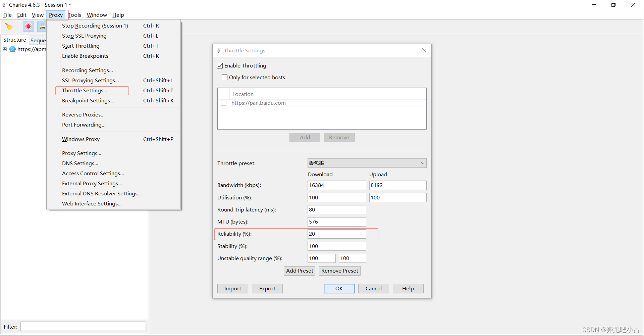644x336 pixels.
Task: Tick the checkbox for https://pan.baidu.com
Action: (224, 103)
